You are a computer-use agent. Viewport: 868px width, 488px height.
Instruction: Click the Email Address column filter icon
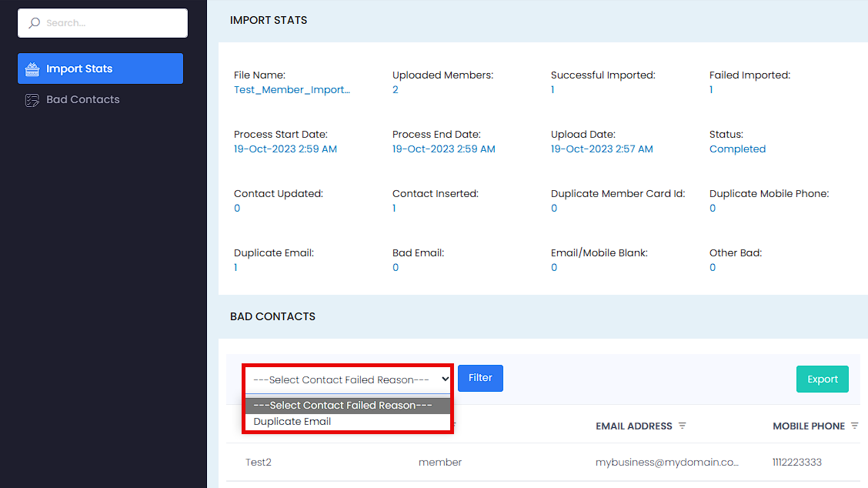(682, 426)
